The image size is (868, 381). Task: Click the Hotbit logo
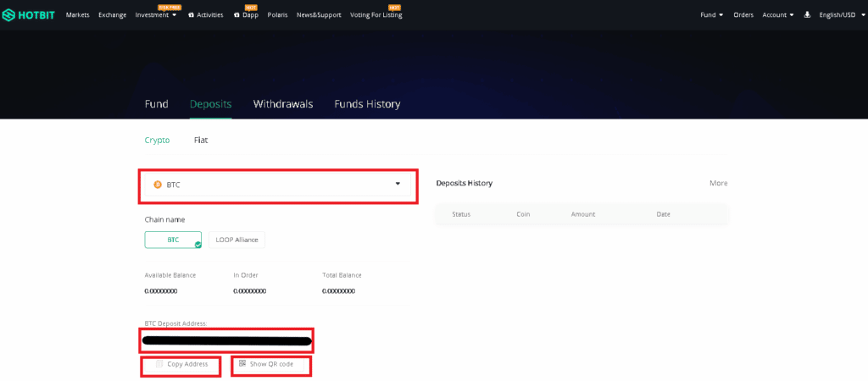(28, 15)
